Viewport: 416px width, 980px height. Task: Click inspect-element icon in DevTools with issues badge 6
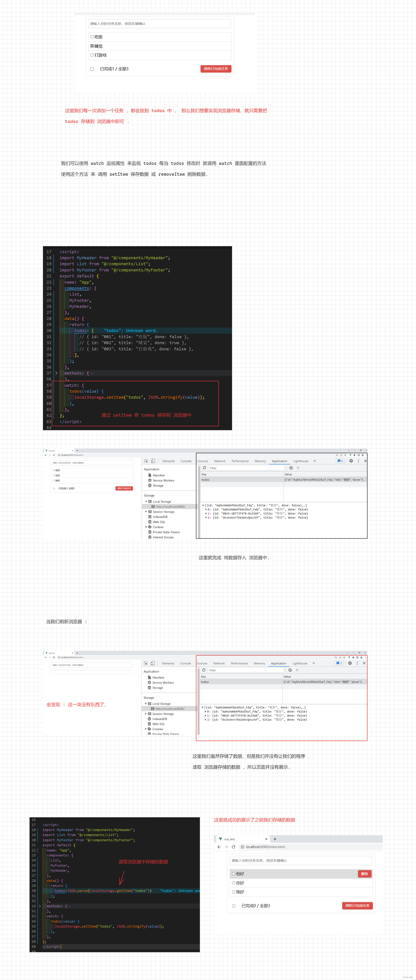tap(146, 461)
